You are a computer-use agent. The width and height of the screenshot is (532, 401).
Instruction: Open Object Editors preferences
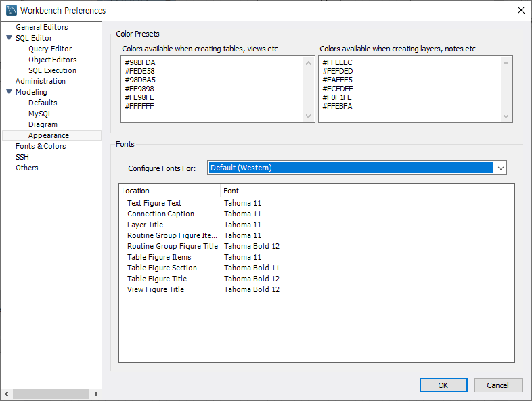click(x=53, y=60)
